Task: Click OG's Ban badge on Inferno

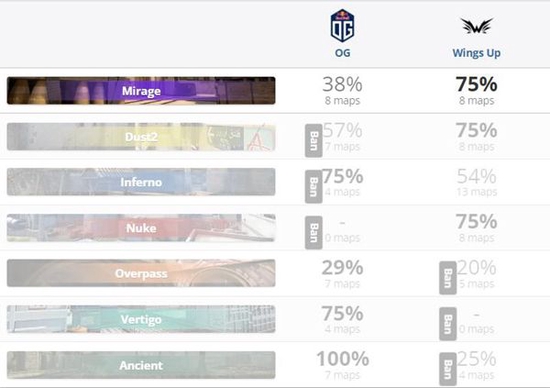Action: click(x=314, y=186)
